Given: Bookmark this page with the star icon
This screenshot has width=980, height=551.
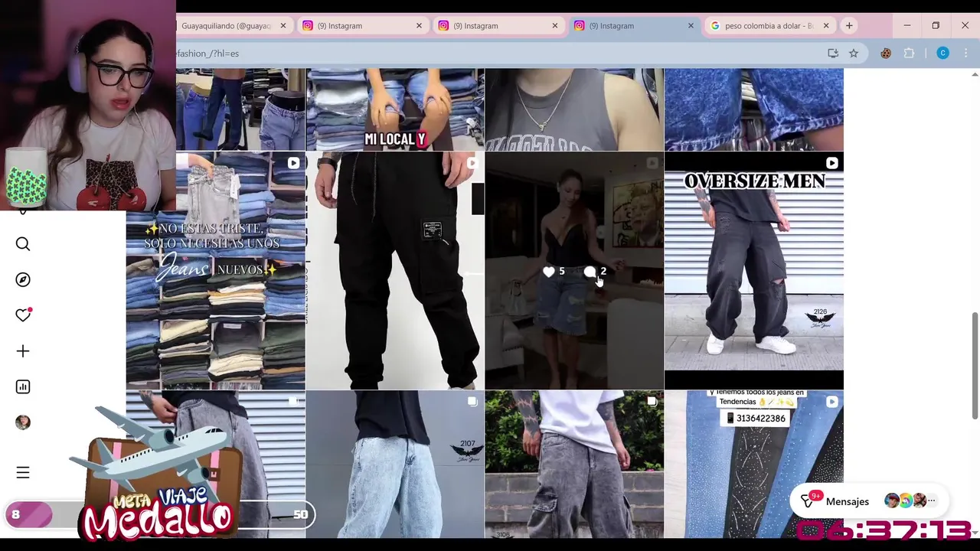Looking at the screenshot, I should tap(854, 54).
